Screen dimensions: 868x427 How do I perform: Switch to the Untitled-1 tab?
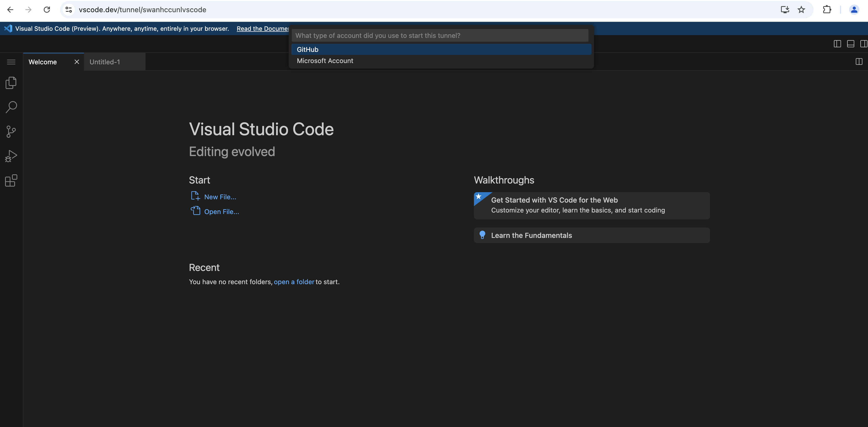[x=105, y=62]
